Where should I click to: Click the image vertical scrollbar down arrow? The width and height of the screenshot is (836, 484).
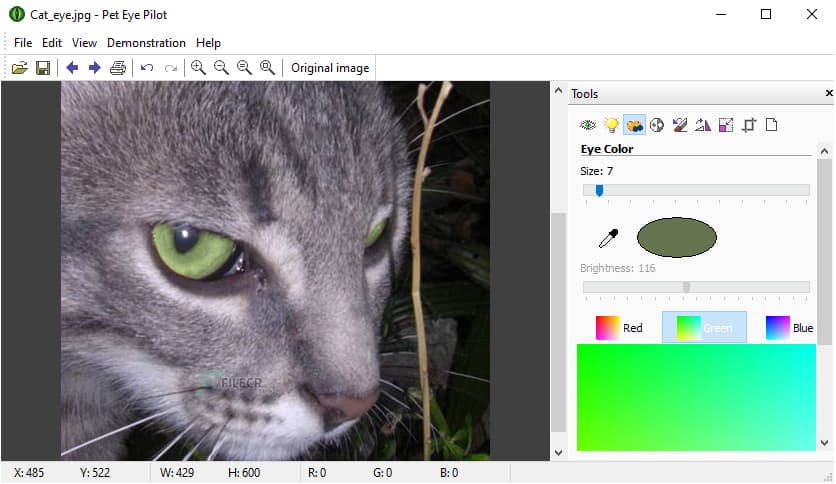[558, 452]
